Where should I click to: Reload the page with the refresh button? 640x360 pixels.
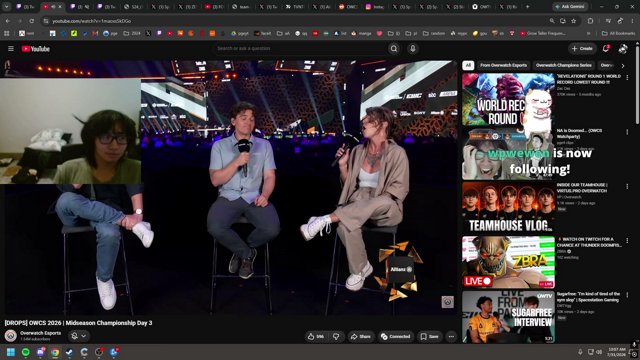coord(31,21)
